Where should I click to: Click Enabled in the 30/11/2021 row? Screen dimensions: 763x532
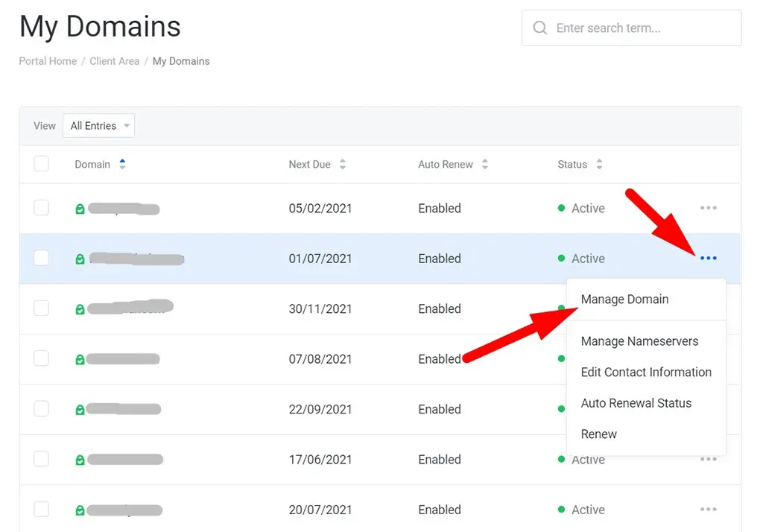(x=440, y=308)
